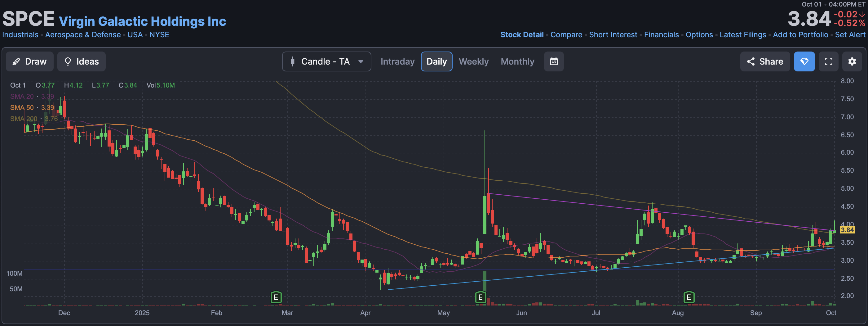This screenshot has height=326, width=868.
Task: Open the Compare link
Action: (x=566, y=35)
